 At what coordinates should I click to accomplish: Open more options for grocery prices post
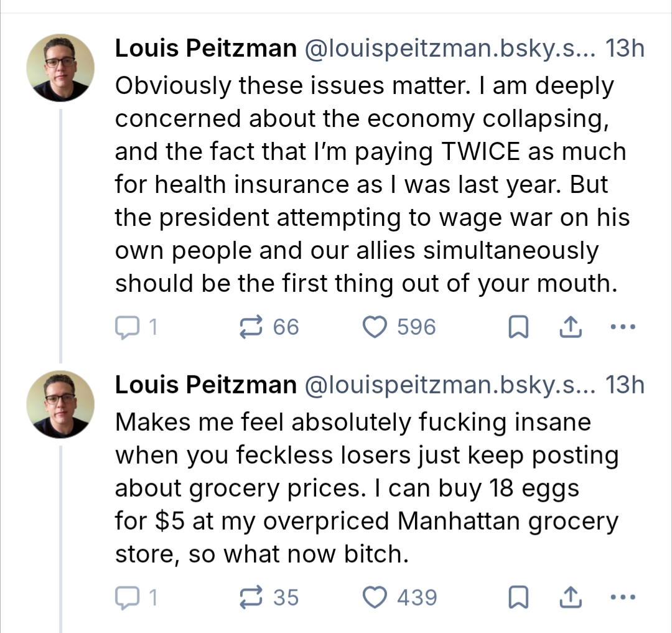tap(623, 598)
